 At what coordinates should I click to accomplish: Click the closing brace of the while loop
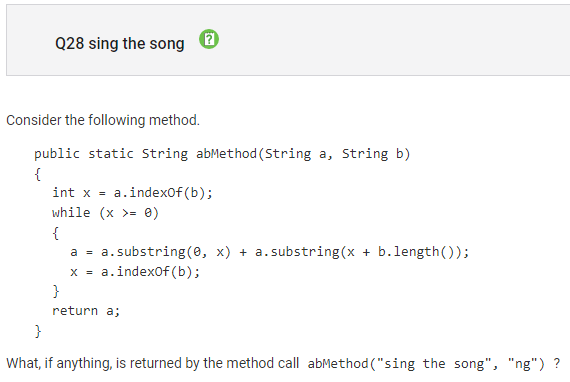[x=56, y=291]
